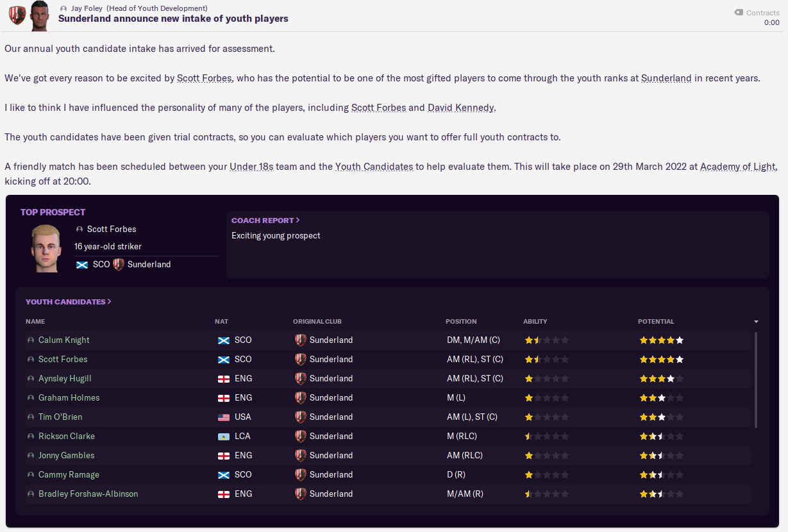Click the Contracts tag icon
The width and height of the screenshot is (788, 532).
tap(739, 12)
